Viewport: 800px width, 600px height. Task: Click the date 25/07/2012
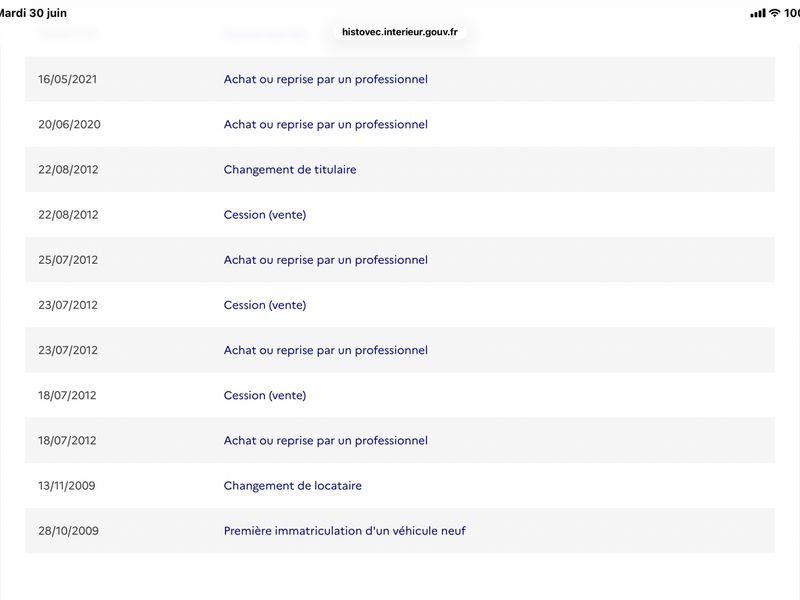click(68, 260)
